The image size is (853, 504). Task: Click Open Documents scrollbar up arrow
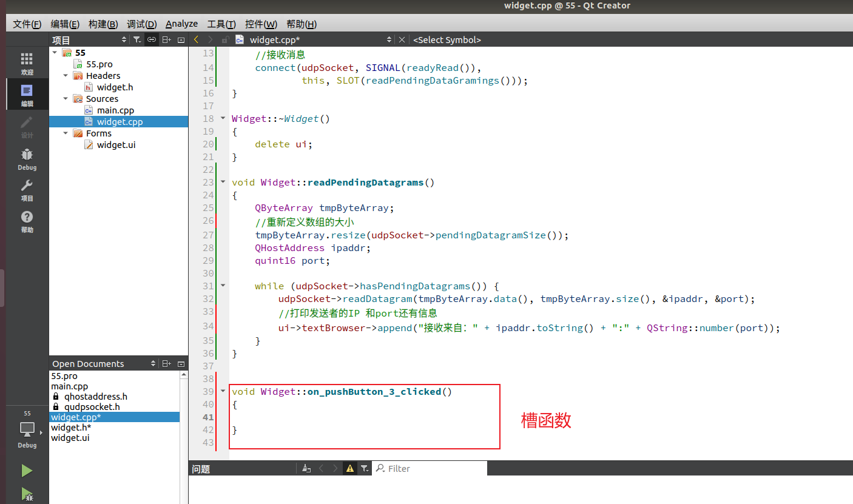tap(184, 375)
